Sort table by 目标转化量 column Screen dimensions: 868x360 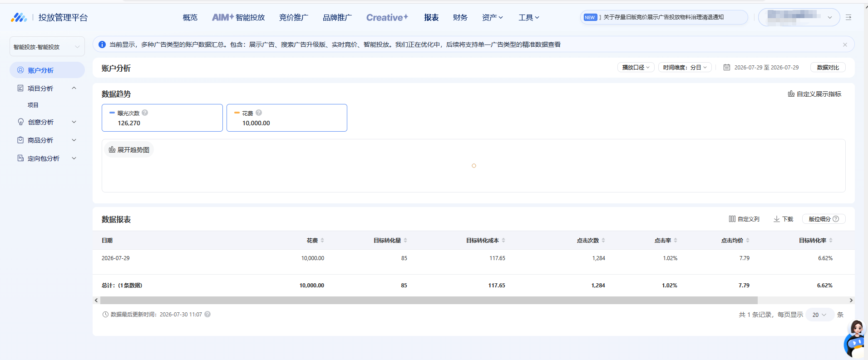tap(405, 240)
